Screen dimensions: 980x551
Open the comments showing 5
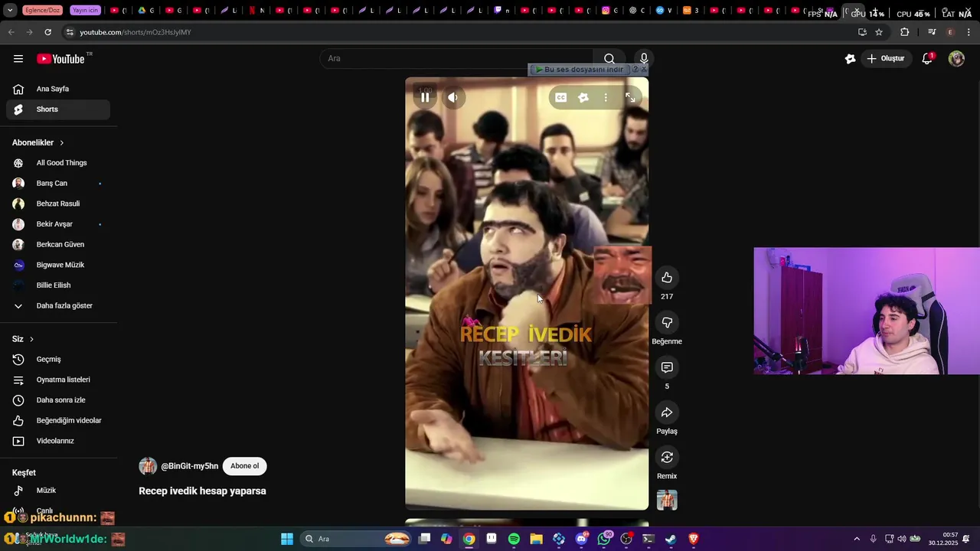[667, 367]
